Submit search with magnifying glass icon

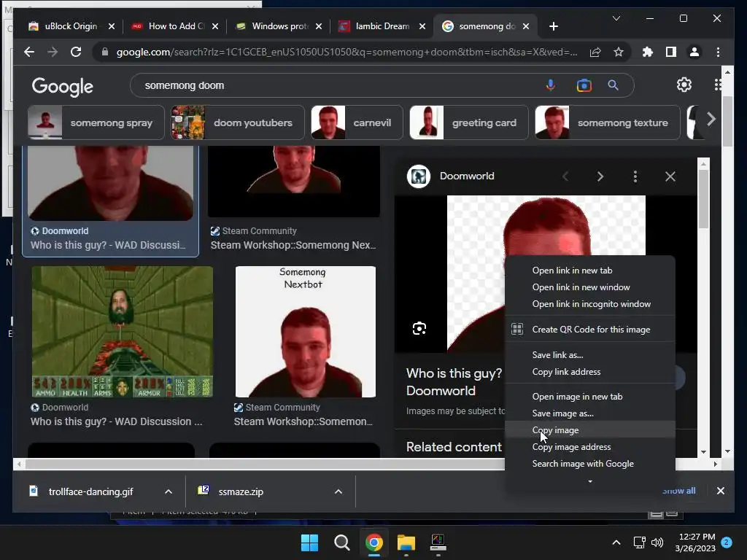point(613,85)
